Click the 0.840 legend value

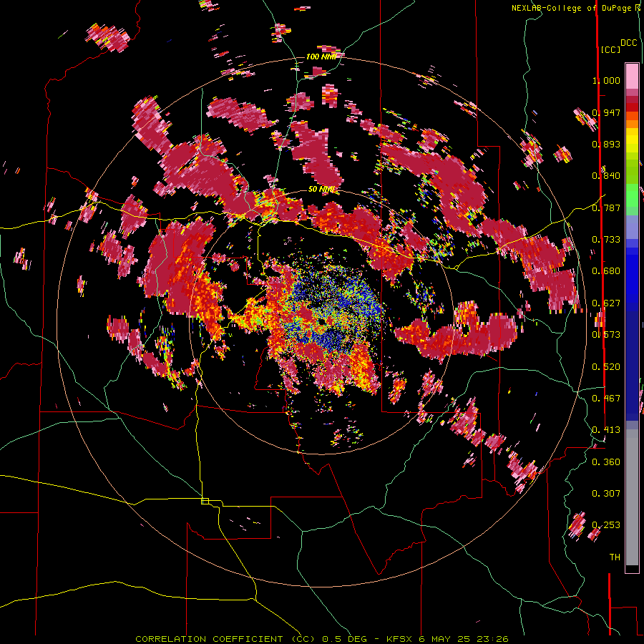(606, 176)
